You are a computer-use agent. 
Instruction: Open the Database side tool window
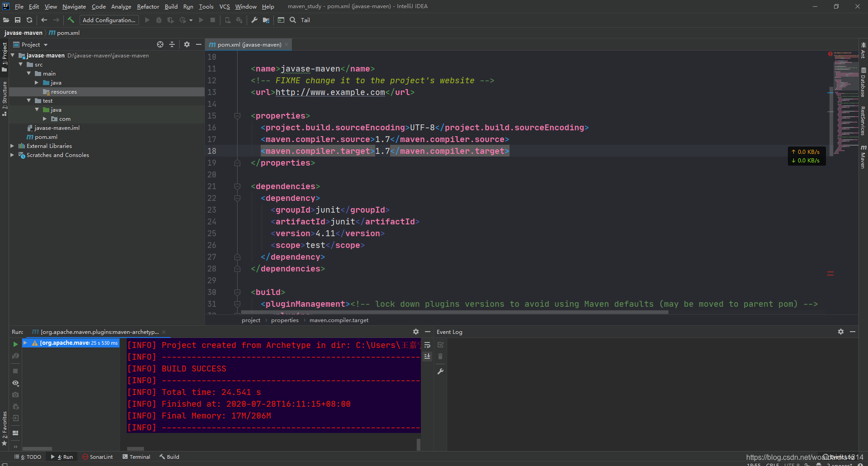[x=863, y=82]
